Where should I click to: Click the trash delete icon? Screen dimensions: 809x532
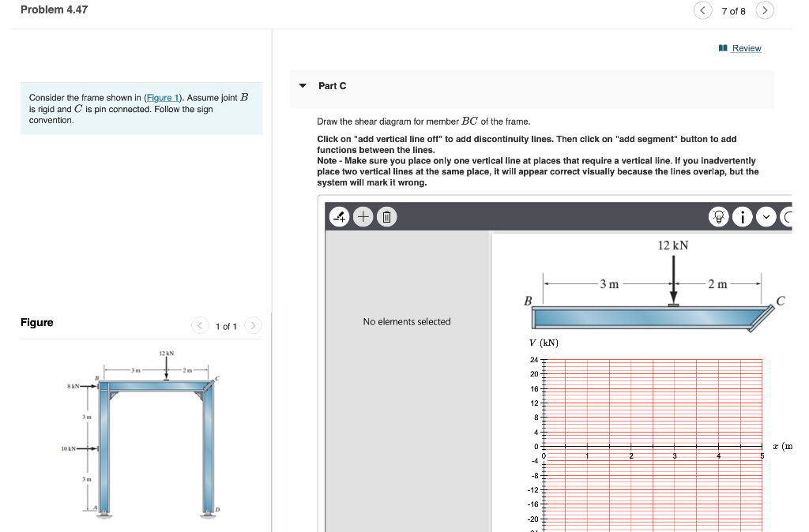coord(387,216)
